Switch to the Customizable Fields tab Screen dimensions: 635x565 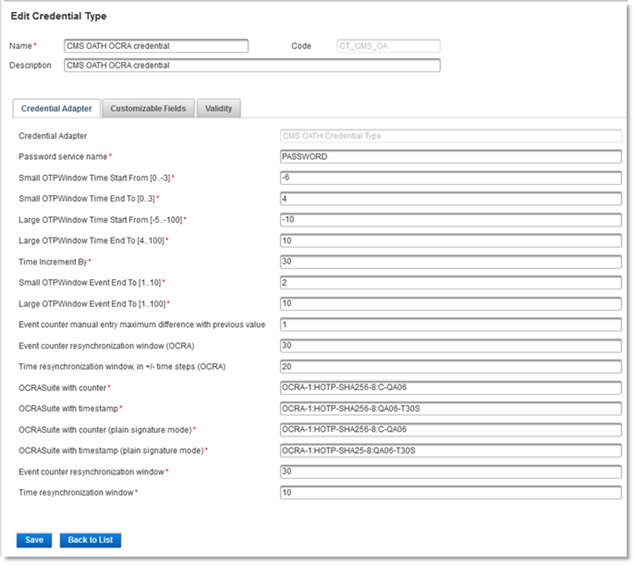coord(148,108)
